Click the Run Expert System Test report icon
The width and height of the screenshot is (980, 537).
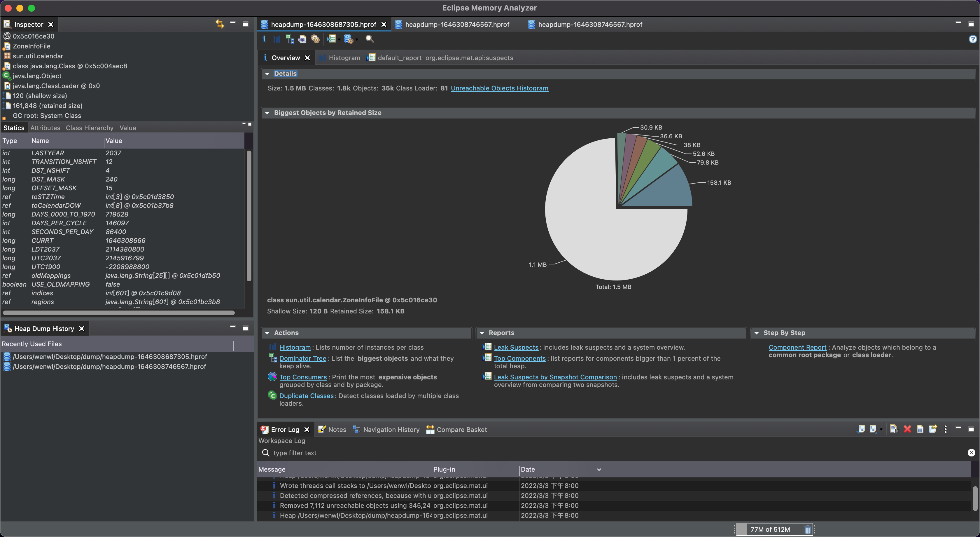click(x=331, y=39)
